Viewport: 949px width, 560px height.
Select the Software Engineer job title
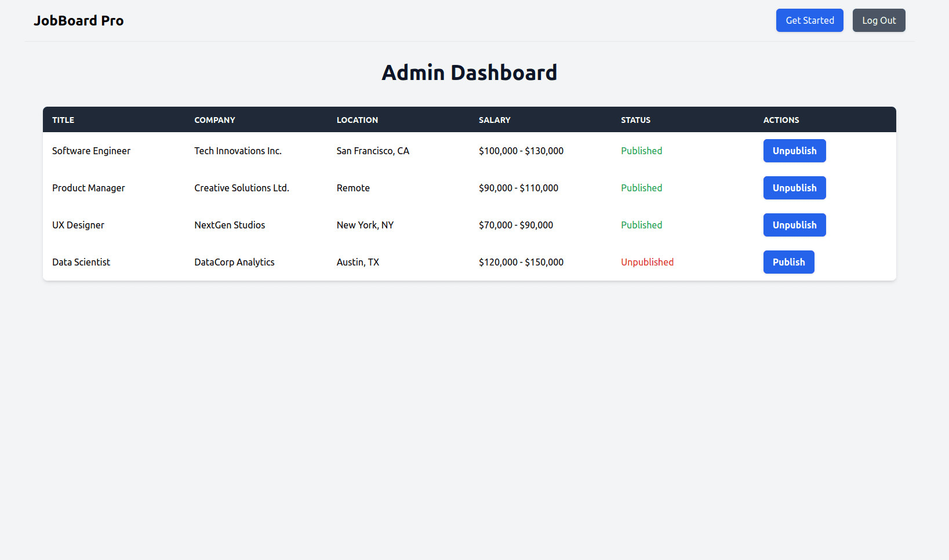click(91, 151)
